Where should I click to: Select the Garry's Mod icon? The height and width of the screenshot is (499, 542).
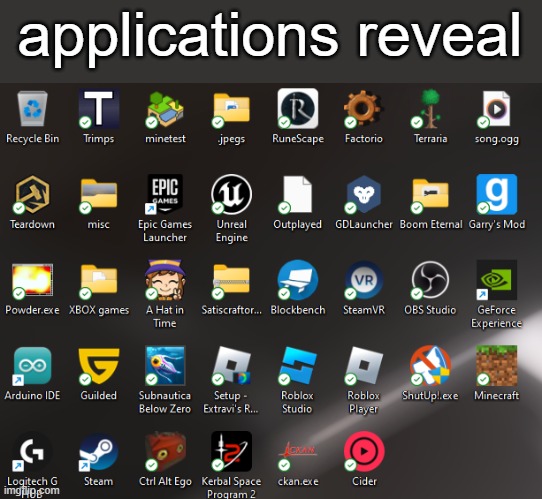(x=496, y=194)
